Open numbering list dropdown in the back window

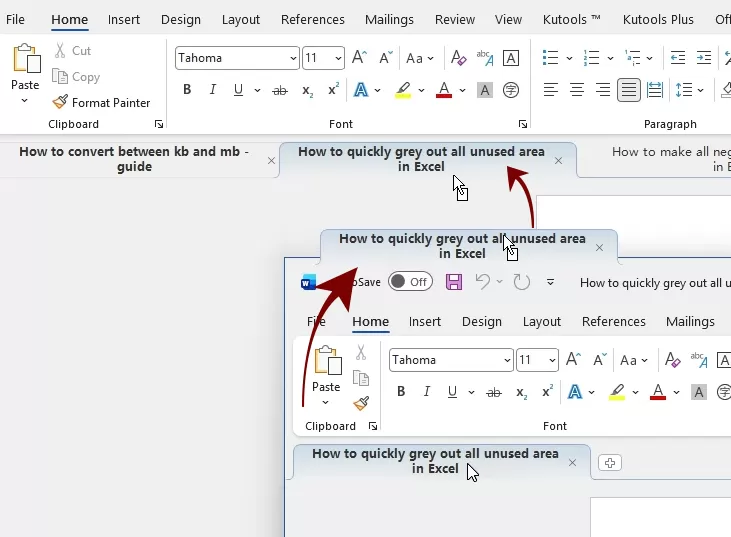pyautogui.click(x=610, y=58)
